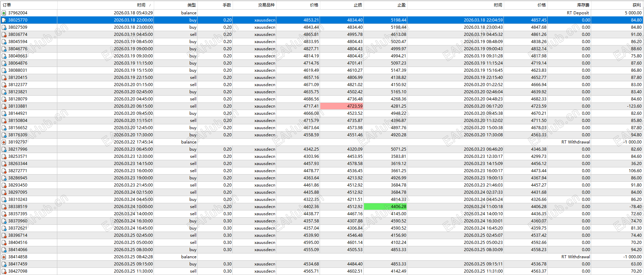644x275 pixels.
Task: Click the trade icon of order 38120415
Action: pyautogui.click(x=4, y=78)
